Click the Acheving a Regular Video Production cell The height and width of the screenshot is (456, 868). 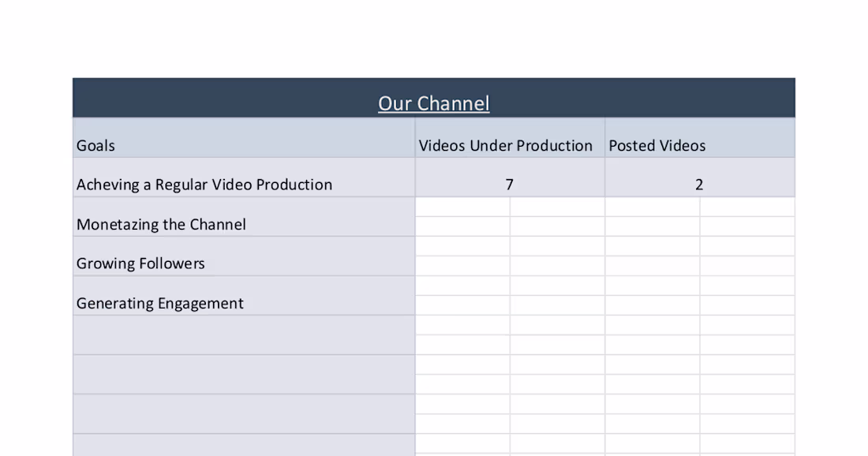pos(204,185)
